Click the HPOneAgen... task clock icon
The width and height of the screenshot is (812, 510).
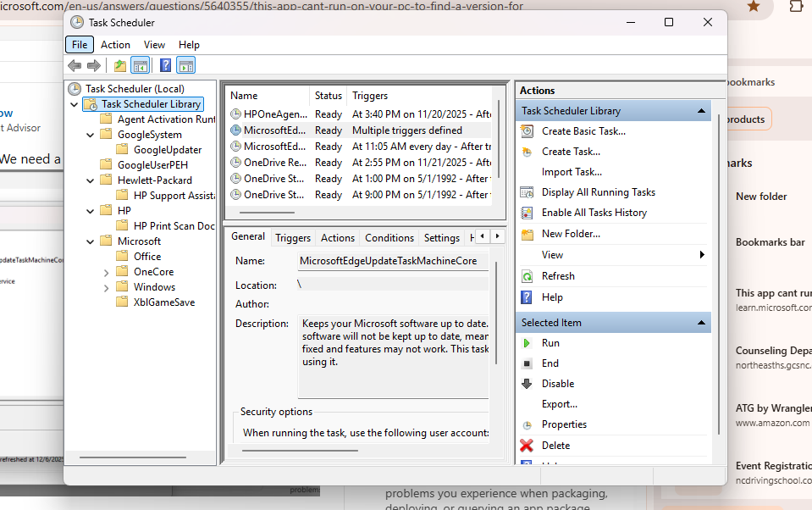point(235,114)
